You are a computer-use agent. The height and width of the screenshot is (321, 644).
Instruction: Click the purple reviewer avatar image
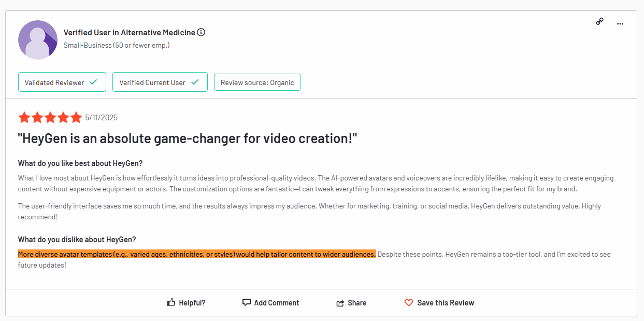38,40
